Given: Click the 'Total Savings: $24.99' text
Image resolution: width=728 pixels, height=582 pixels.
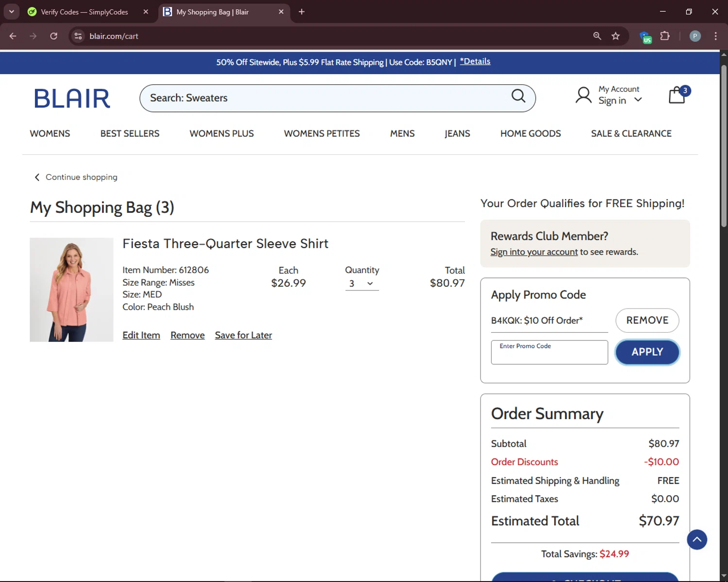Looking at the screenshot, I should click(x=585, y=554).
